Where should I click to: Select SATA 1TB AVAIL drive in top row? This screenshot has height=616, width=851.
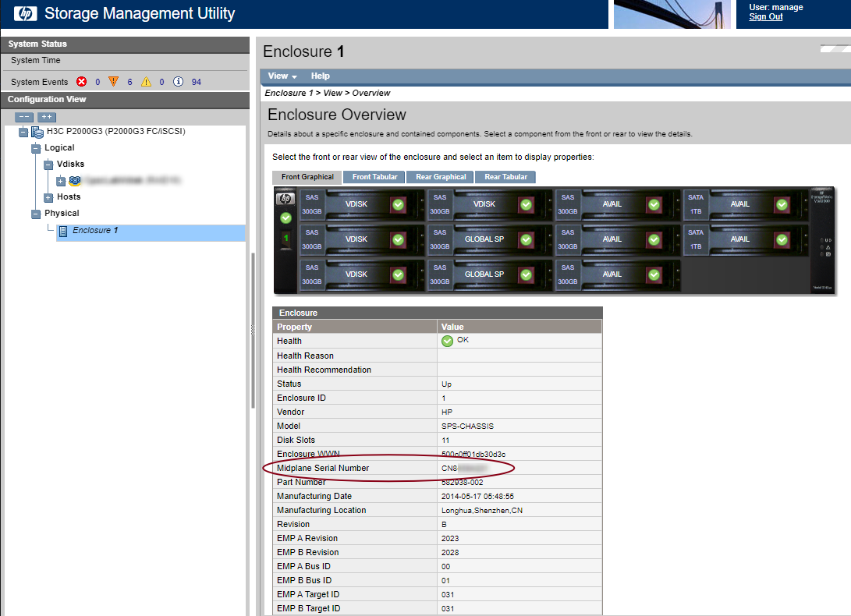pyautogui.click(x=746, y=204)
